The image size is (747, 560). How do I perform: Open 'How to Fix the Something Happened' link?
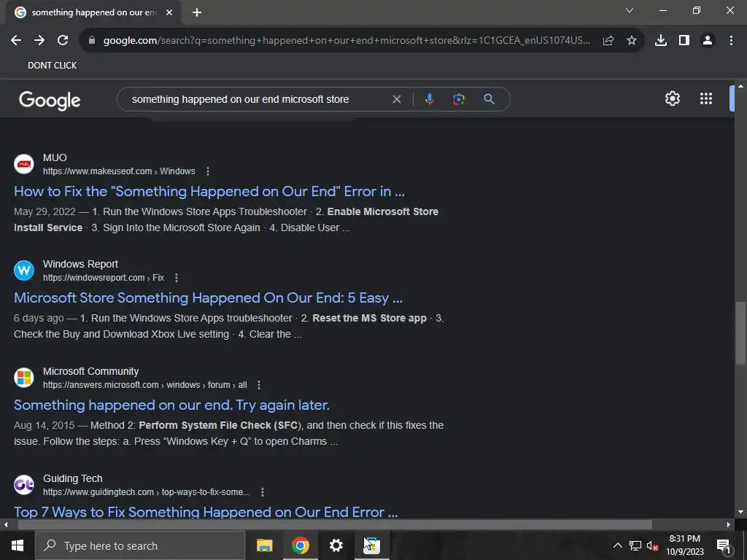click(x=209, y=192)
